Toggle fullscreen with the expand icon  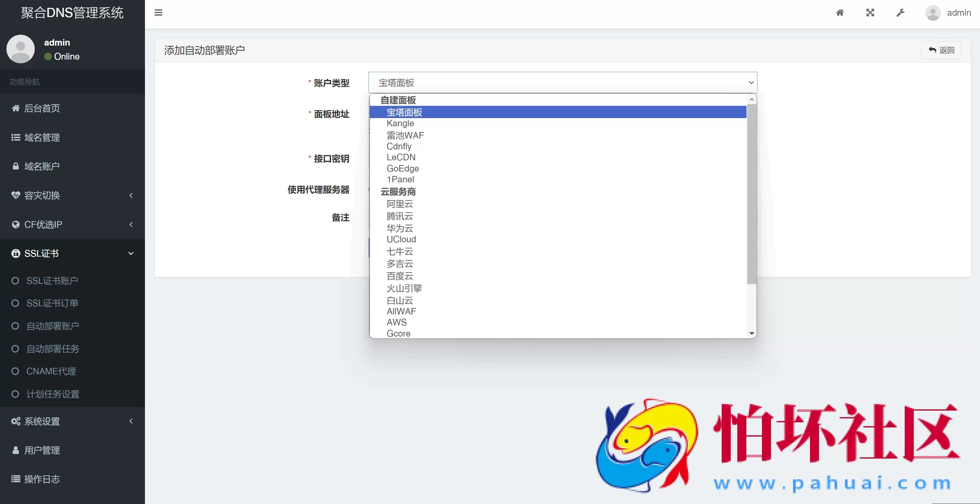870,13
